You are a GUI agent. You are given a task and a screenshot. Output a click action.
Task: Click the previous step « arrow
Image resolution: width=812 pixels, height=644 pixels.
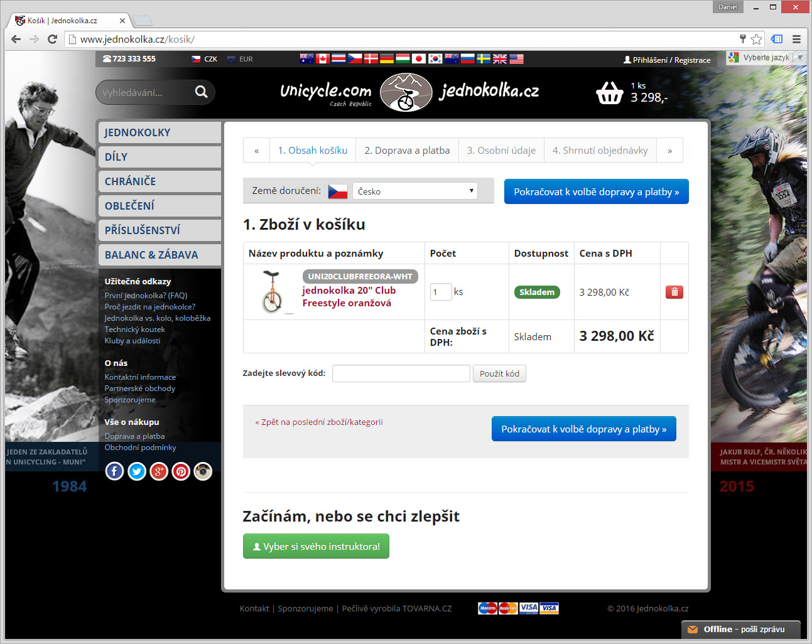[256, 151]
